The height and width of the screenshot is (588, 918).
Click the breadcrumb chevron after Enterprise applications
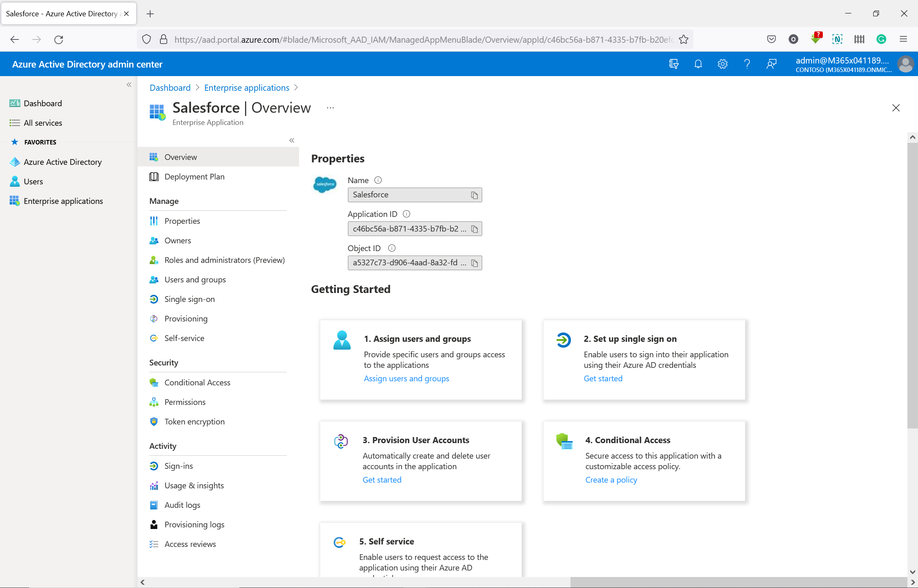(296, 87)
